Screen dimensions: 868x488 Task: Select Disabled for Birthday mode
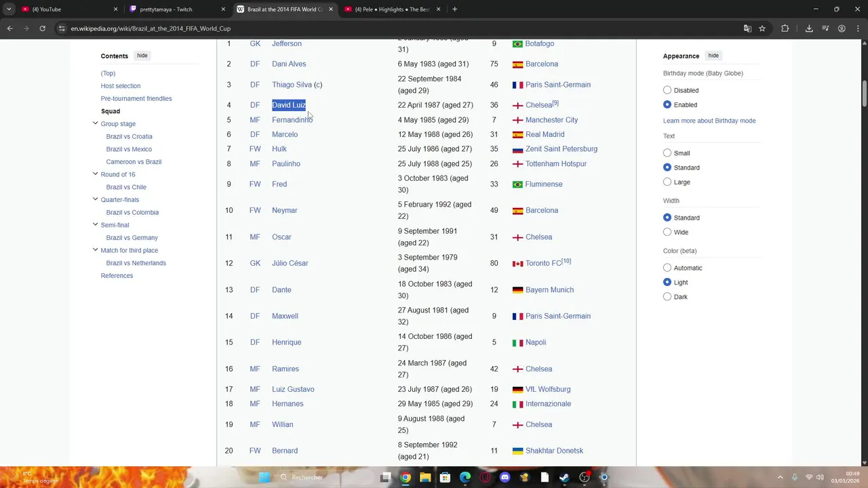point(667,90)
